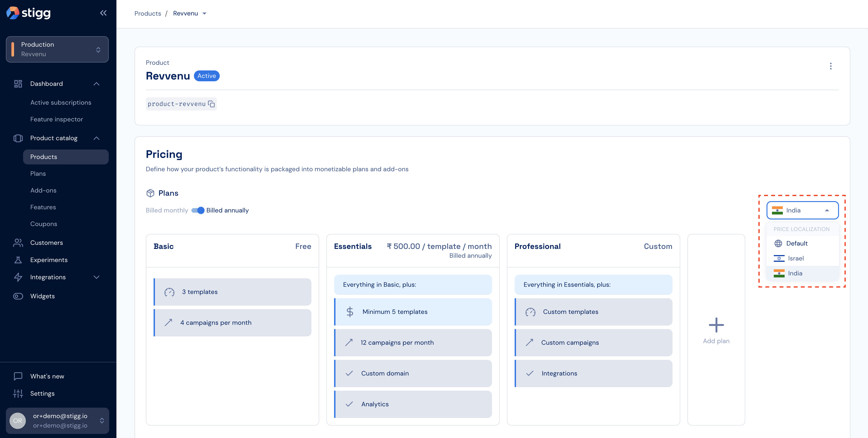The height and width of the screenshot is (438, 868).
Task: Click the arrow icon beside 4 campaigns per month
Action: click(x=169, y=322)
